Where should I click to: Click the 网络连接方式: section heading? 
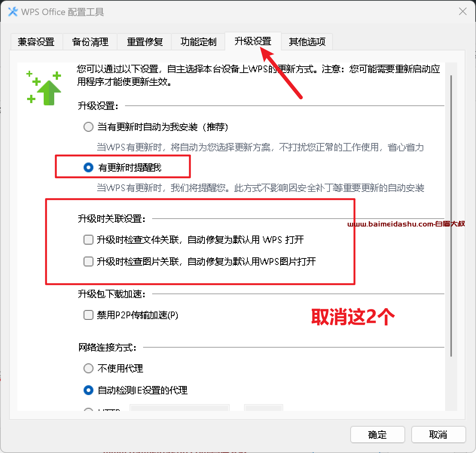tap(107, 347)
